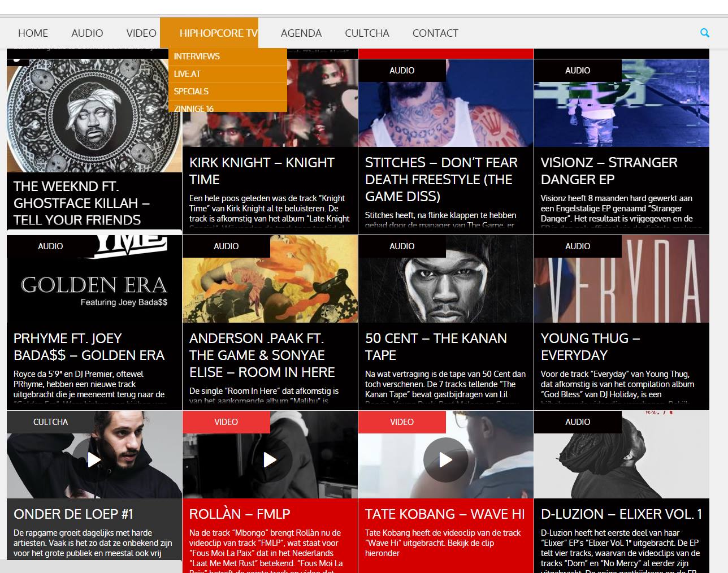Screen dimensions: 728x573
Task: Open PRhyme ft. Joey Bada$$ – Golden Era
Action: click(89, 346)
